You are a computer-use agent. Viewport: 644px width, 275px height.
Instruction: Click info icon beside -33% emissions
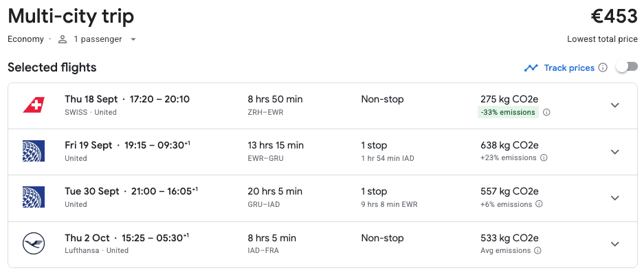coord(547,112)
